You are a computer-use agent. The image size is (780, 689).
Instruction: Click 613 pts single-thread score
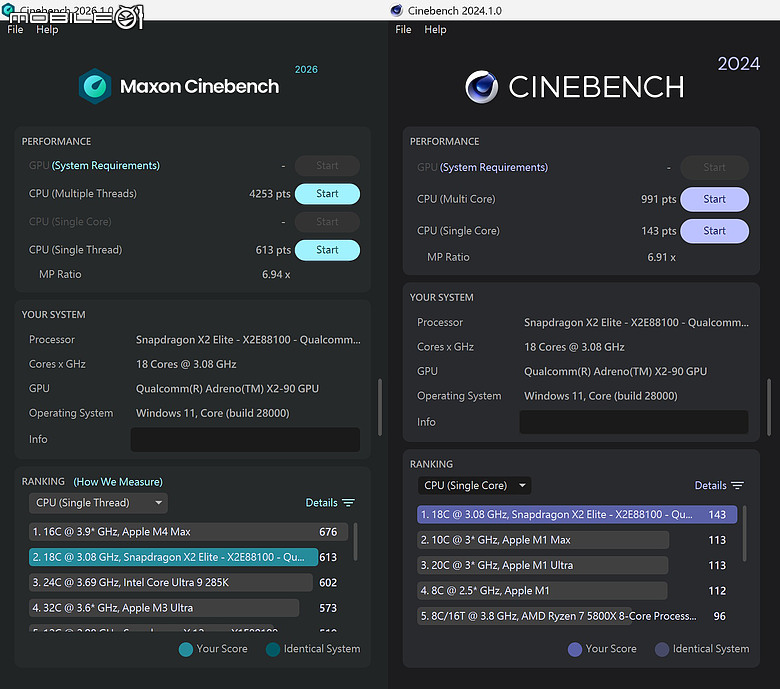273,250
